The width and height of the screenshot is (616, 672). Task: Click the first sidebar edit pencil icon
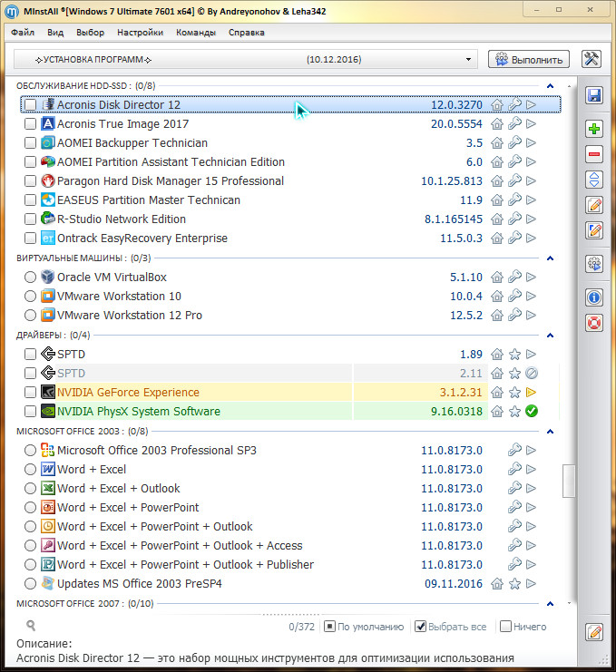[594, 205]
